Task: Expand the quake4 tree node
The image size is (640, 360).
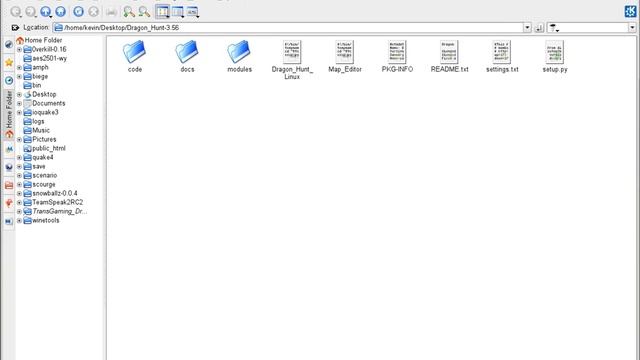Action: 19,158
